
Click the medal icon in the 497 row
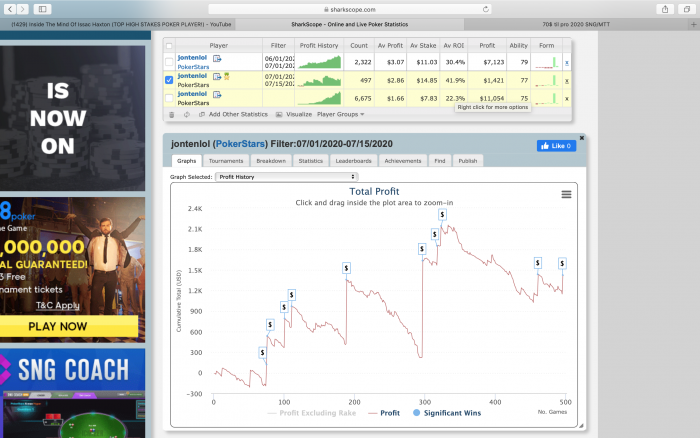[x=227, y=76]
